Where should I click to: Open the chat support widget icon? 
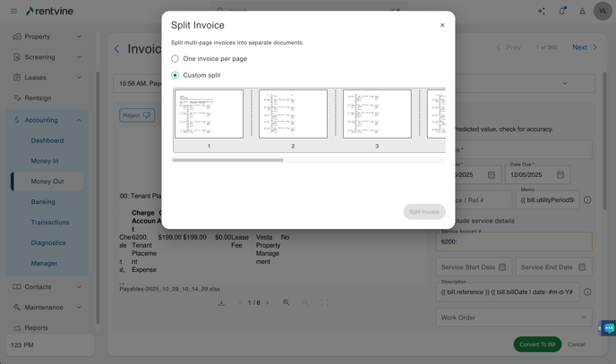(x=609, y=328)
